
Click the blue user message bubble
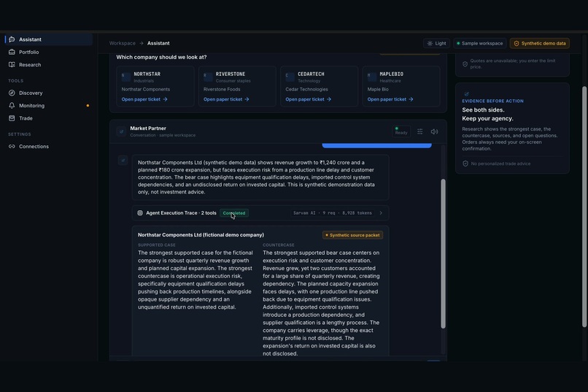(x=376, y=145)
